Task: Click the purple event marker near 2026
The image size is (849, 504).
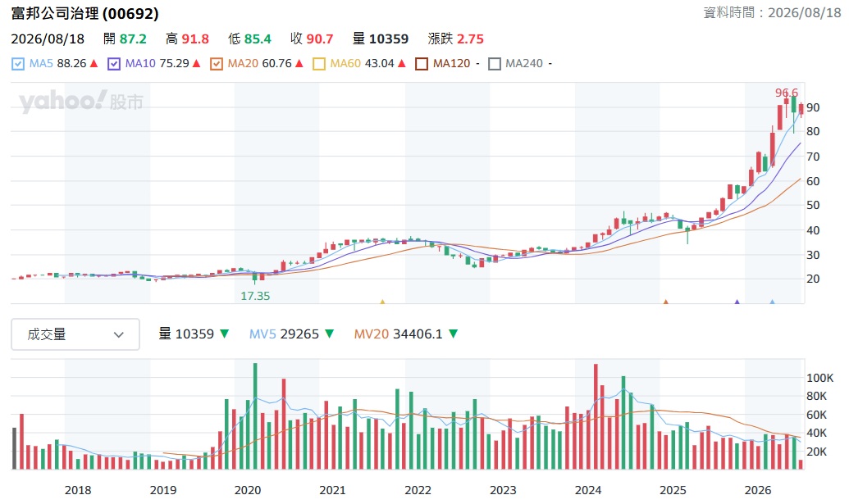Action: (737, 302)
